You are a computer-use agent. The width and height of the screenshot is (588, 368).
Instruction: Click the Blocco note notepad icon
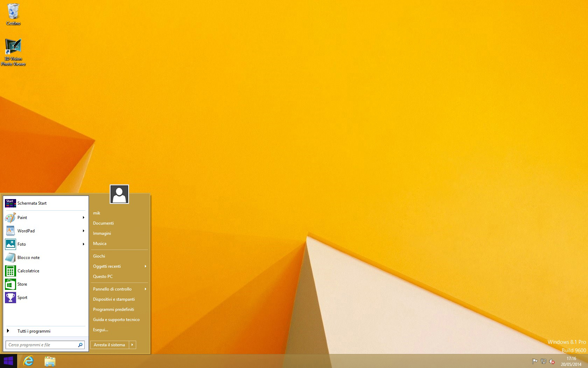click(10, 258)
